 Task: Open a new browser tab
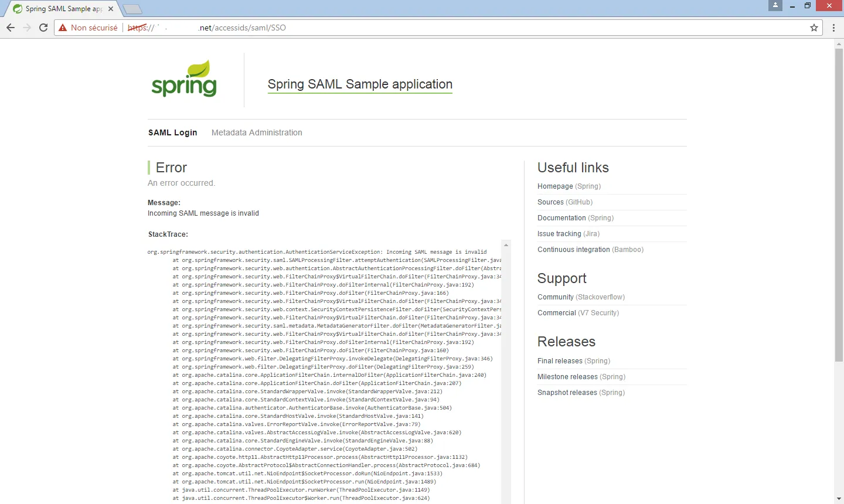pos(132,9)
